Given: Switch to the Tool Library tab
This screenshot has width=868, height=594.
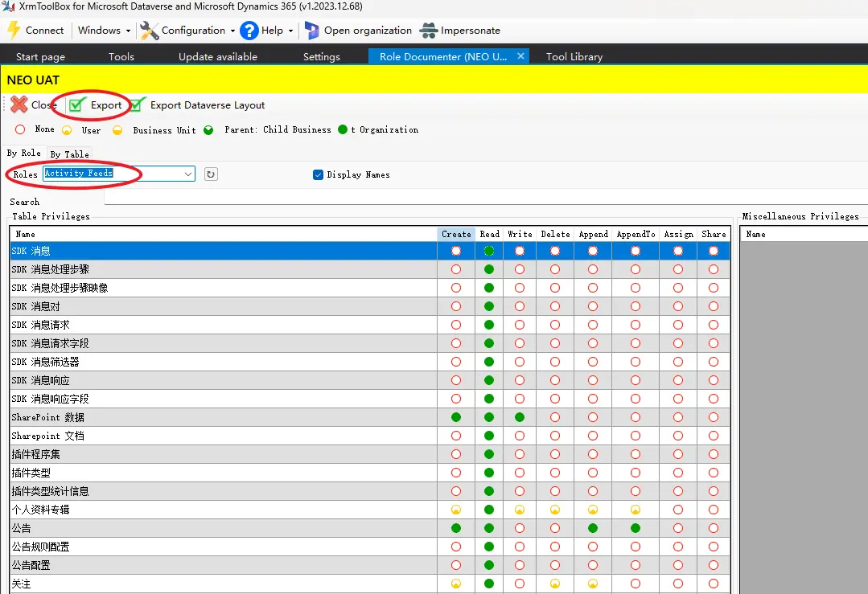Looking at the screenshot, I should click(574, 57).
